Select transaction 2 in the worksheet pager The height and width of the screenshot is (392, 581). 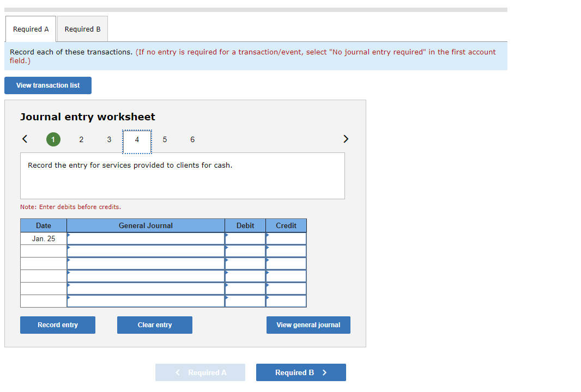(x=81, y=139)
